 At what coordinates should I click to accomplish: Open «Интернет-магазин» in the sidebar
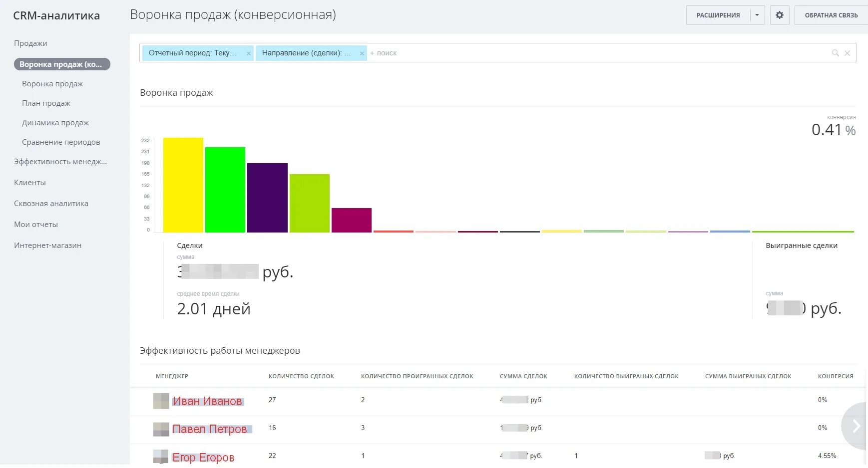coord(47,245)
